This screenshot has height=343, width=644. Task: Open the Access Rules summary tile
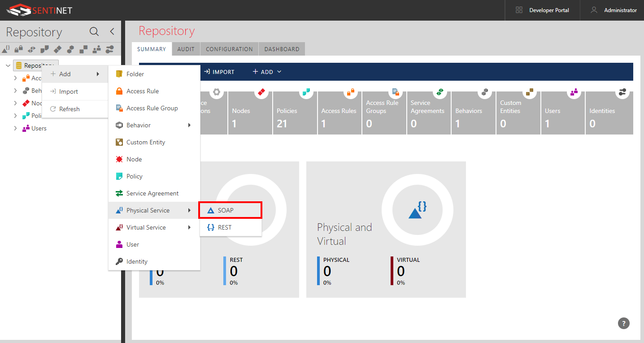(339, 113)
